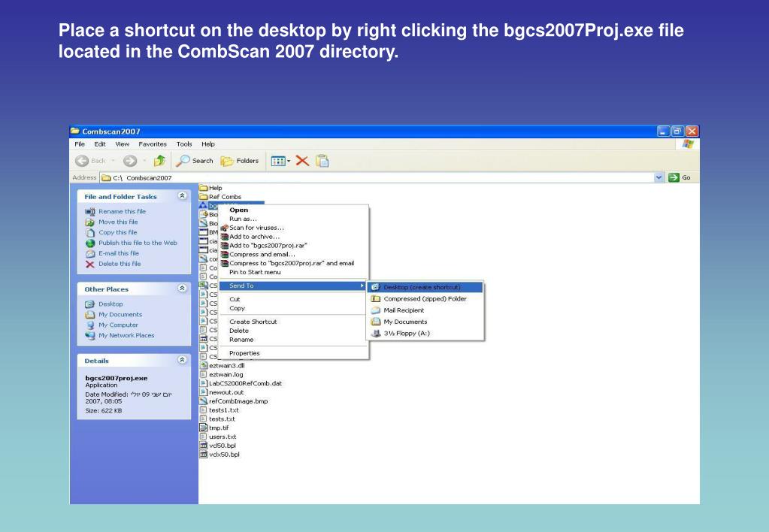
Task: Choose Rename in the context menu
Action: click(293, 340)
